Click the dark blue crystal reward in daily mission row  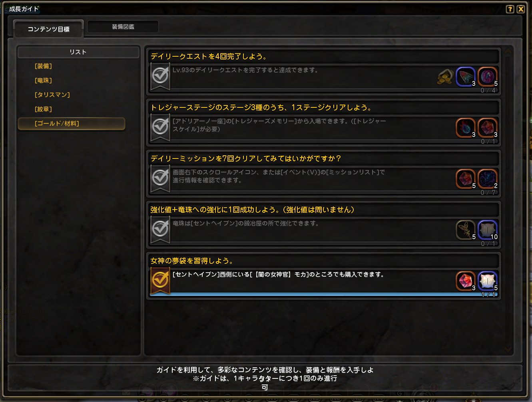pos(487,179)
